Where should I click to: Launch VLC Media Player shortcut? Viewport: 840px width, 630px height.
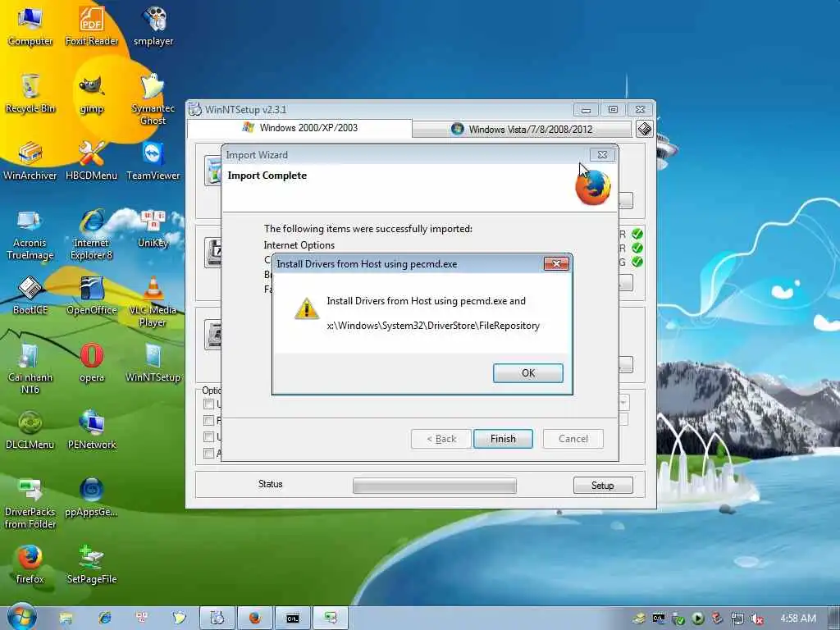[153, 301]
